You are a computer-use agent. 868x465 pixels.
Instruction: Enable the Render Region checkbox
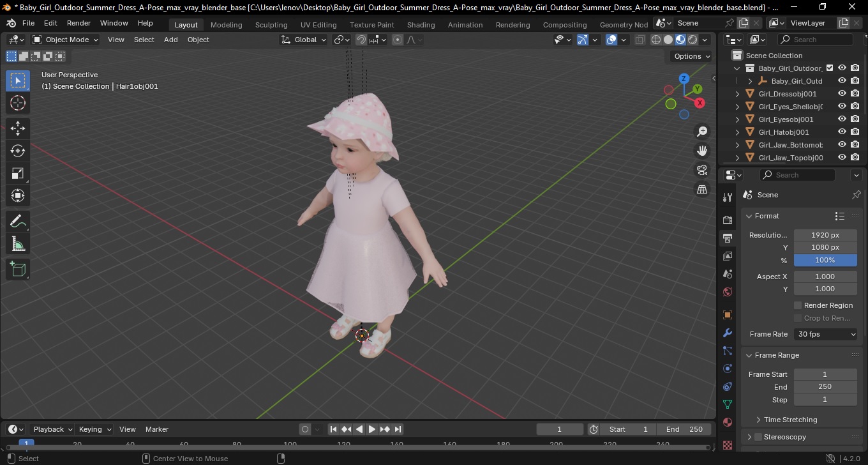798,305
